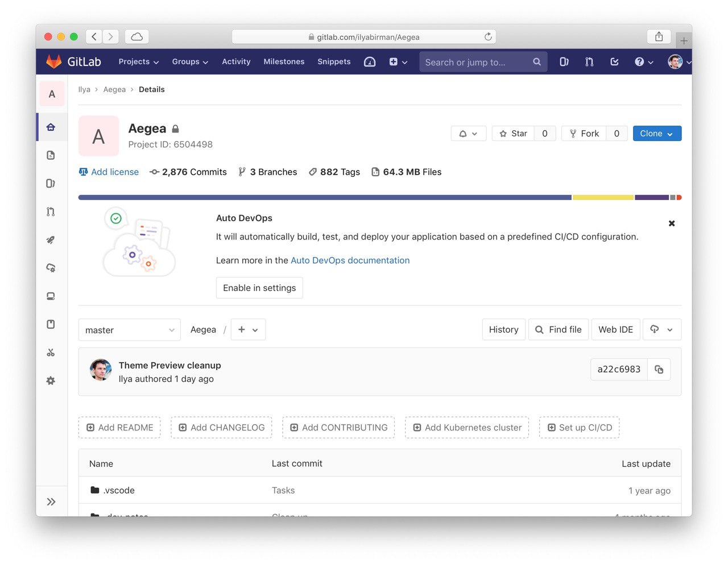Open the master branch selector
The width and height of the screenshot is (728, 564).
[x=130, y=330]
